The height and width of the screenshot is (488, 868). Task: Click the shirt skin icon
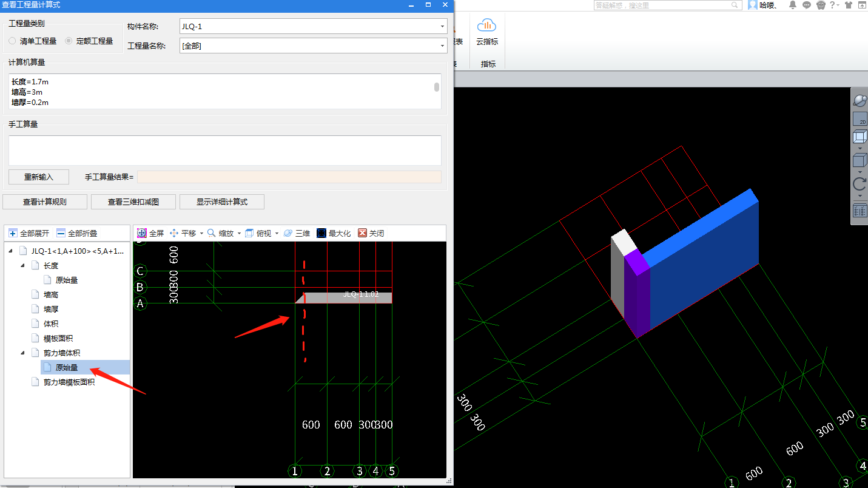pyautogui.click(x=848, y=5)
